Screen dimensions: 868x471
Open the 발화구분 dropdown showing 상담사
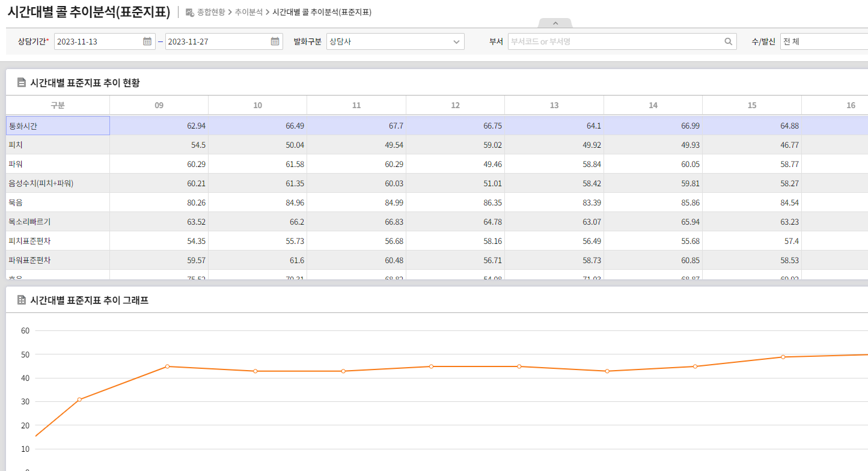tap(396, 41)
